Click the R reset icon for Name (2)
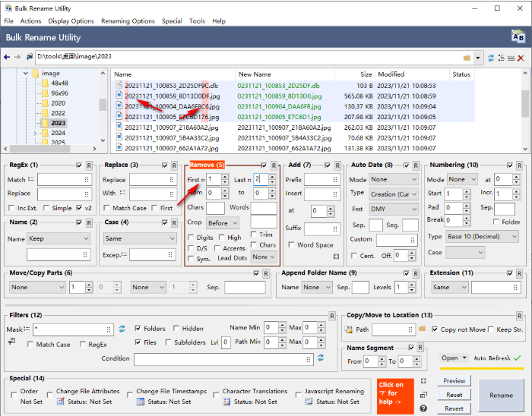532x416 pixels. coord(89,223)
